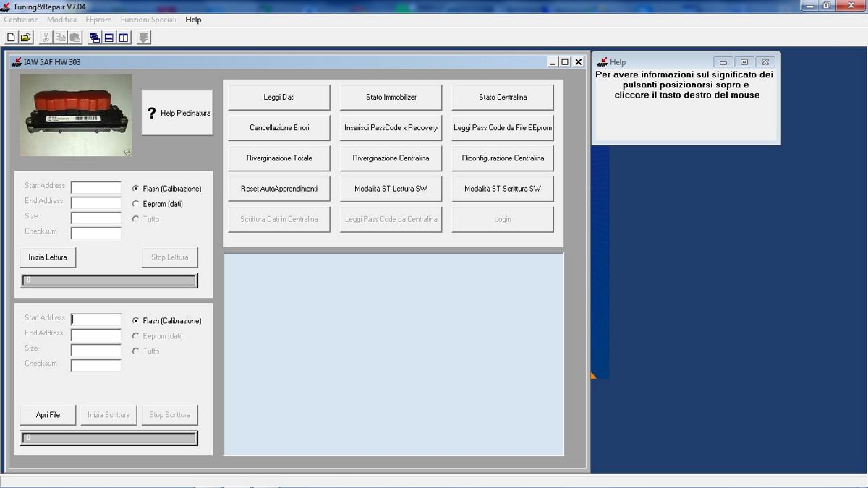Open the Help menu

(193, 20)
